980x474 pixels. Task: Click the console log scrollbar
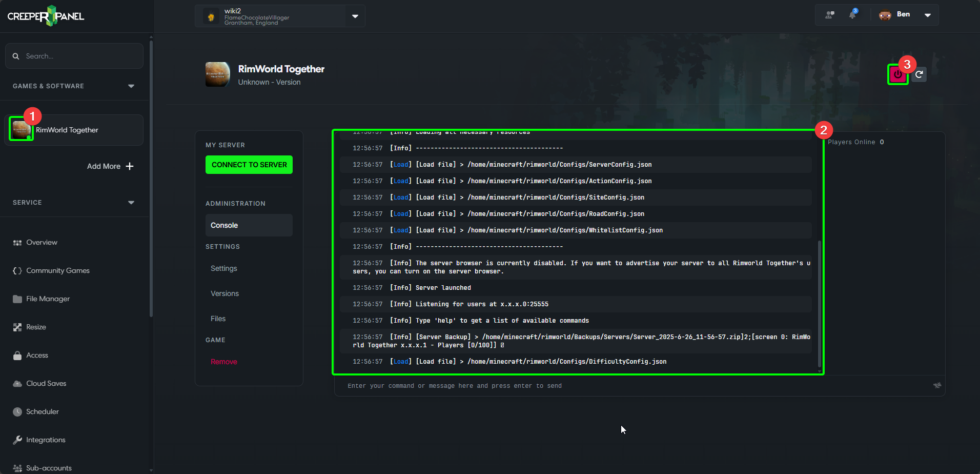pos(819,304)
